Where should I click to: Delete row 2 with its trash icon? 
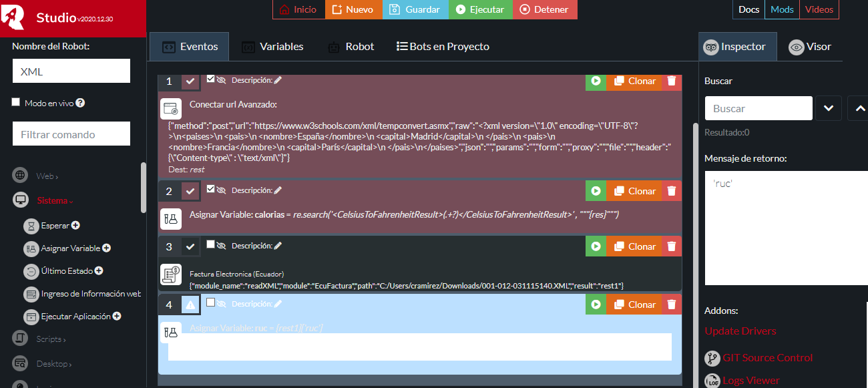672,191
